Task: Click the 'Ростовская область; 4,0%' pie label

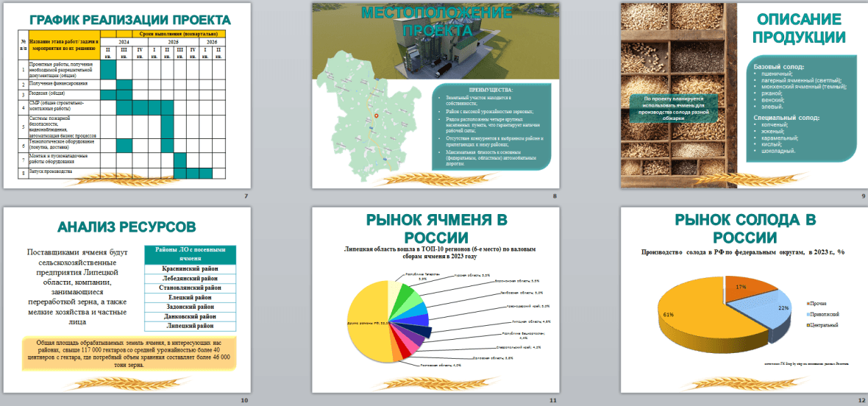Action: coord(441,366)
